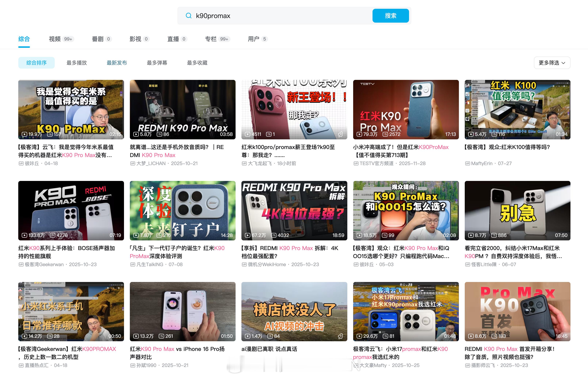Open the title 红米k100pro/promax薪王登场?
The image size is (588, 379).
[x=288, y=151]
